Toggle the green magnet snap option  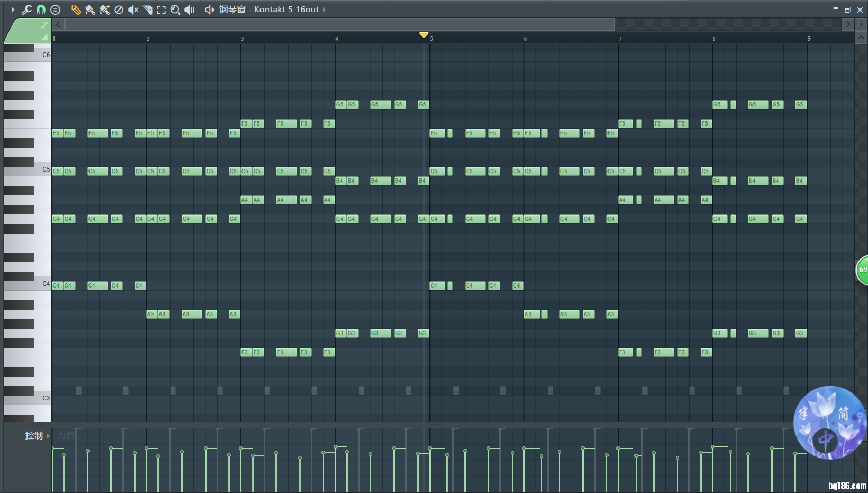(x=41, y=10)
